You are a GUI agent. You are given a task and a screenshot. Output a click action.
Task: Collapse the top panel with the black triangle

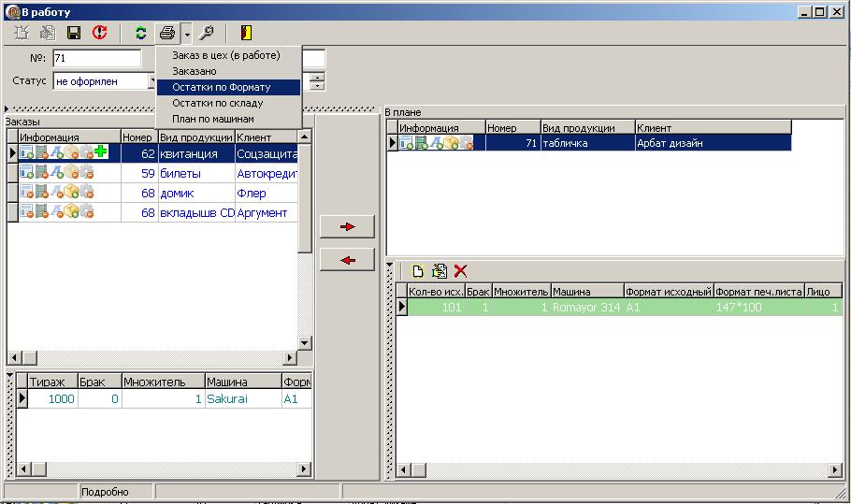7,109
